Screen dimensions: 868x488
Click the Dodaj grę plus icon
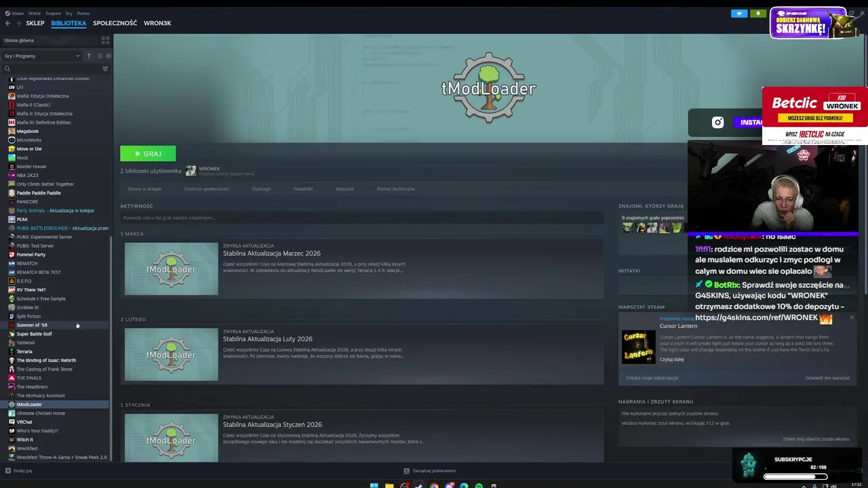(8, 470)
